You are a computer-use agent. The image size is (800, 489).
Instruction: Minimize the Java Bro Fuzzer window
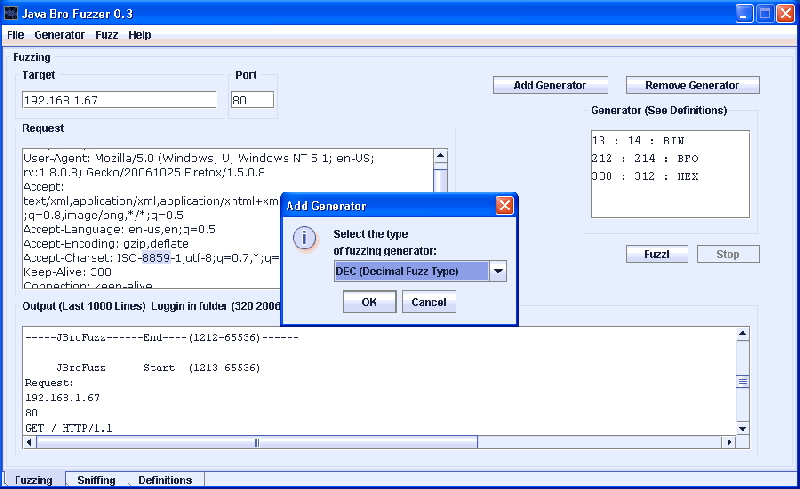coord(744,13)
